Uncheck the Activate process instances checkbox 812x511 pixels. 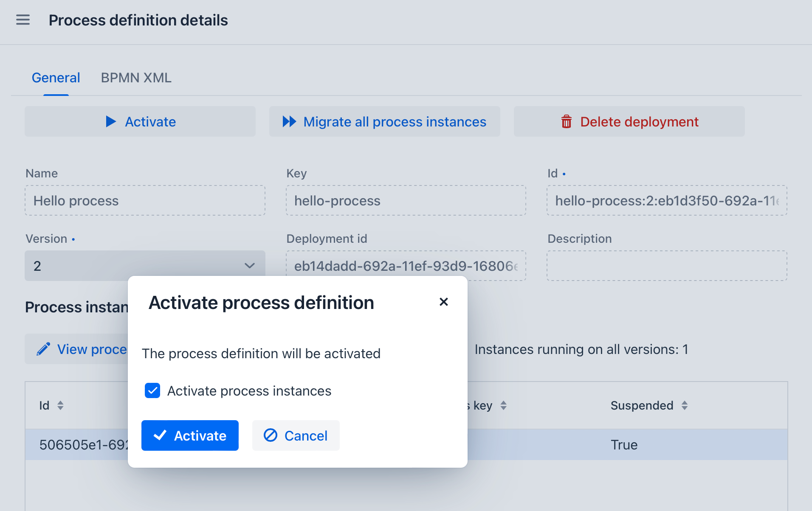pyautogui.click(x=152, y=390)
